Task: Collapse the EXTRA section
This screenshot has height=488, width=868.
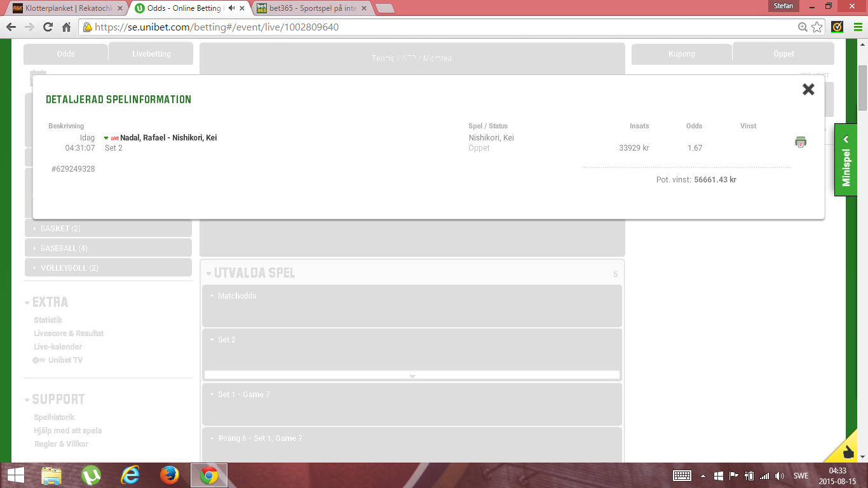Action: pos(46,302)
